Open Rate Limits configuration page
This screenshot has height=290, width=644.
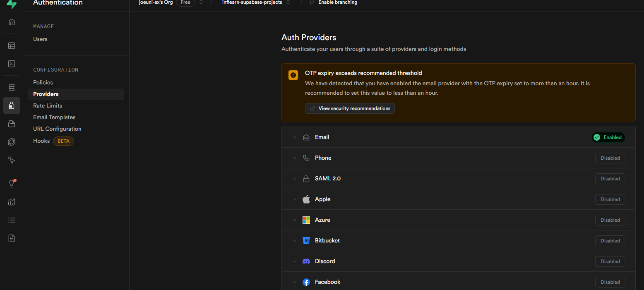tap(48, 105)
